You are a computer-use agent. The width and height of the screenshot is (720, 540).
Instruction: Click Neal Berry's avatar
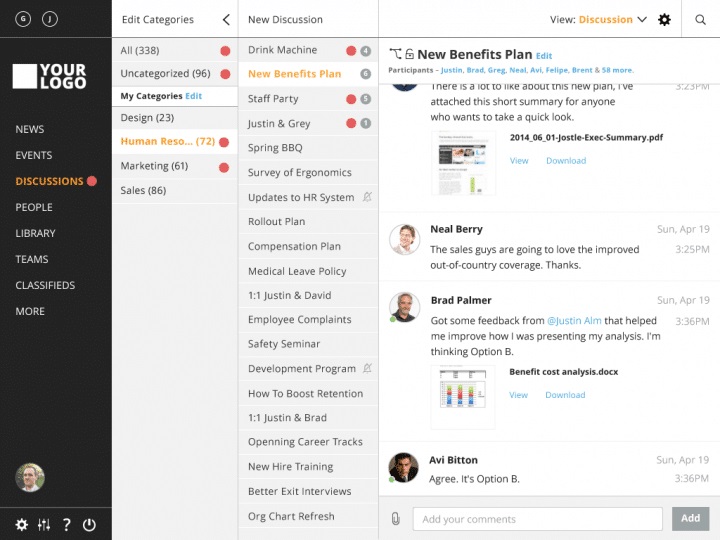pos(405,239)
